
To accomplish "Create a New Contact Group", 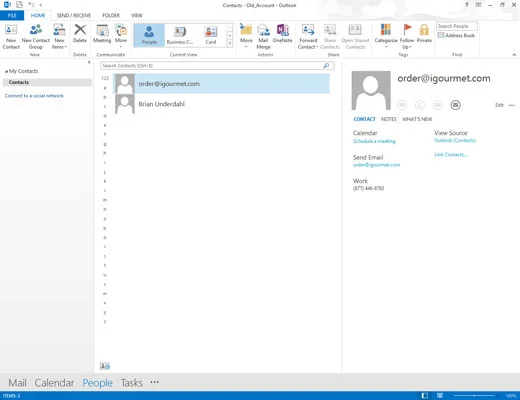I will coord(36,37).
